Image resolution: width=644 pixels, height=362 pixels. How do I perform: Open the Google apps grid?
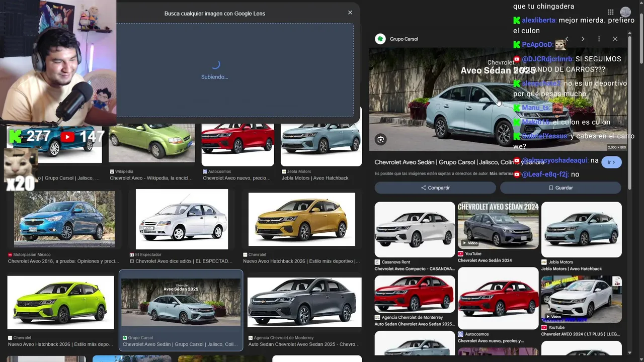click(611, 12)
